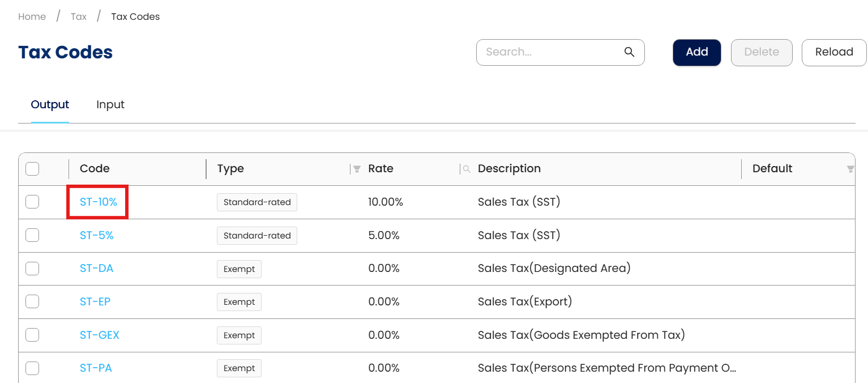Open the ST-EP tax code link
This screenshot has height=383, width=868.
pos(95,301)
